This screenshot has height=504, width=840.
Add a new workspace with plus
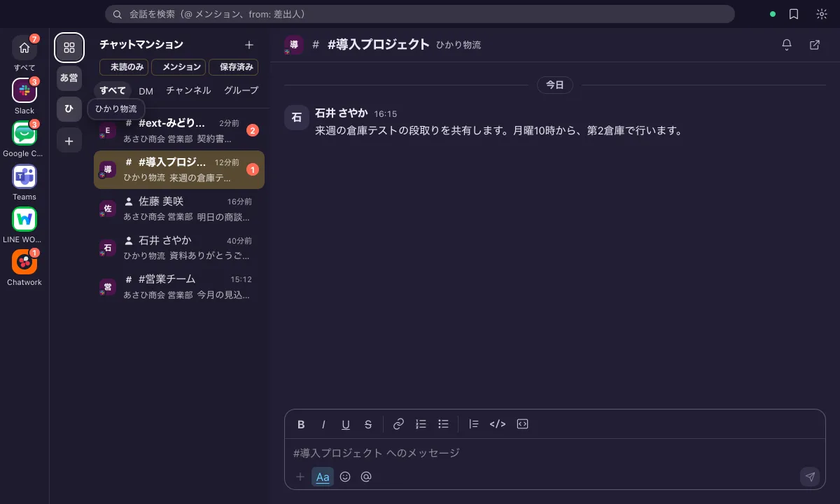(x=69, y=141)
